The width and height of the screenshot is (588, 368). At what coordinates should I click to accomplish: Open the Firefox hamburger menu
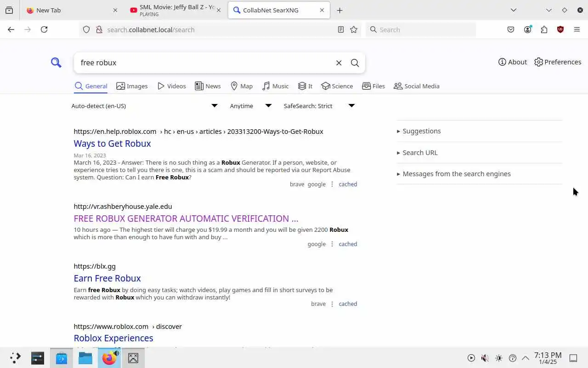click(577, 29)
